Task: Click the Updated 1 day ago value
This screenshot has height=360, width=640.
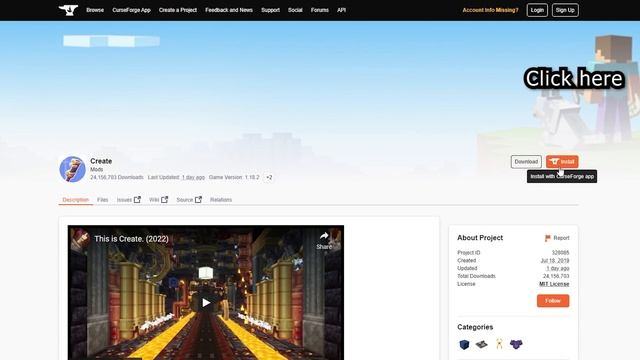Action: pos(558,268)
